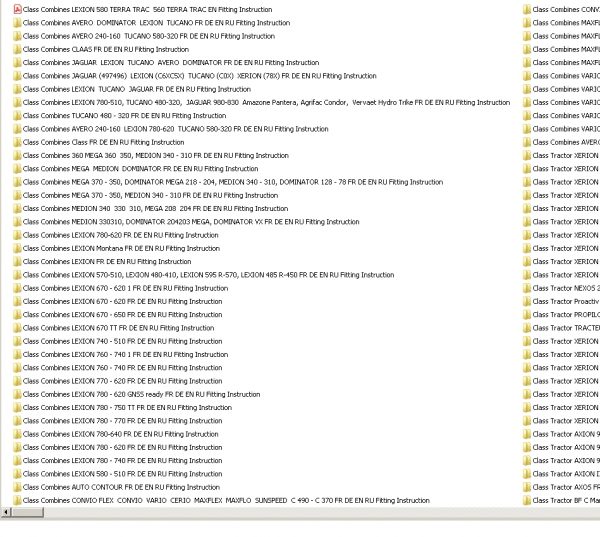Select folder icon for Class Tractor AXOS

(527, 487)
